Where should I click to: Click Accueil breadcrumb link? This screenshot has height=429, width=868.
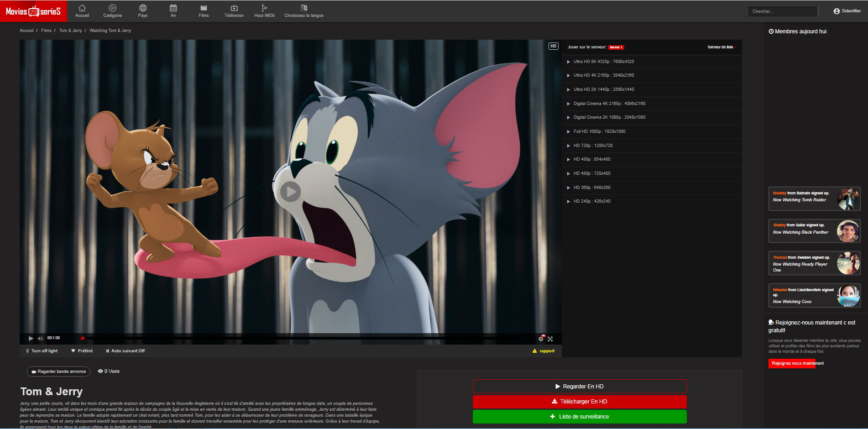coord(26,31)
